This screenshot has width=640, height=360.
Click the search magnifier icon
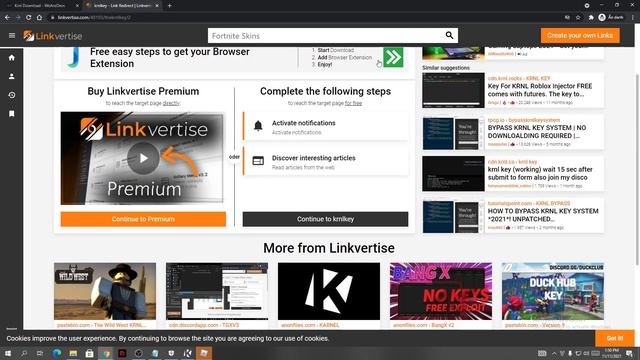tap(449, 36)
